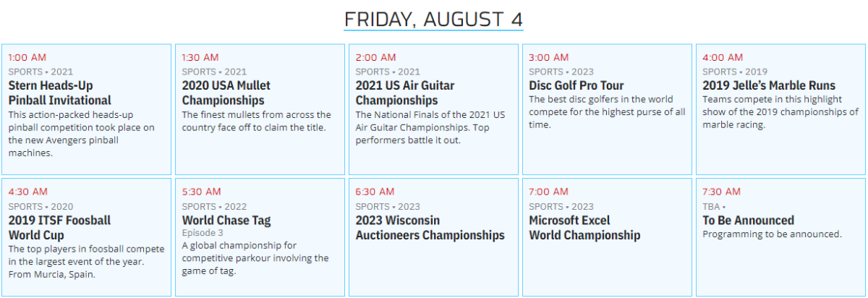
Task: Click the 7:30 AM time label
Action: [x=722, y=192]
